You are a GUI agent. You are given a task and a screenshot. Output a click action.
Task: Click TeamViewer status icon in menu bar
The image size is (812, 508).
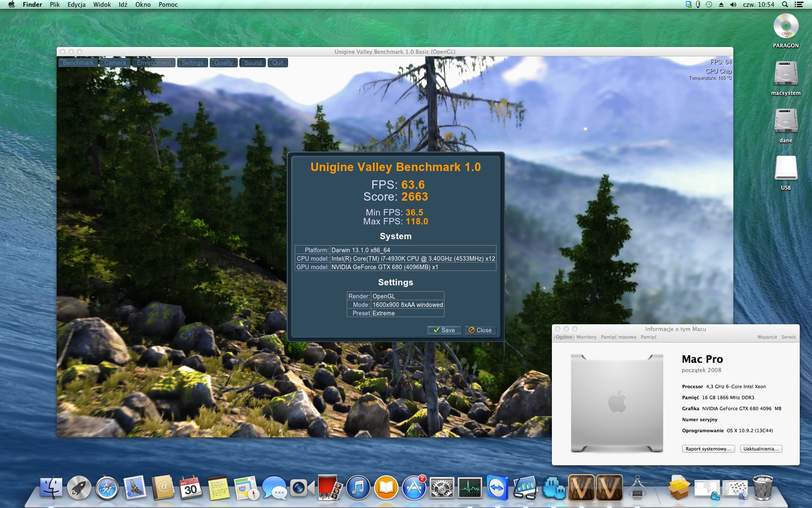point(689,5)
